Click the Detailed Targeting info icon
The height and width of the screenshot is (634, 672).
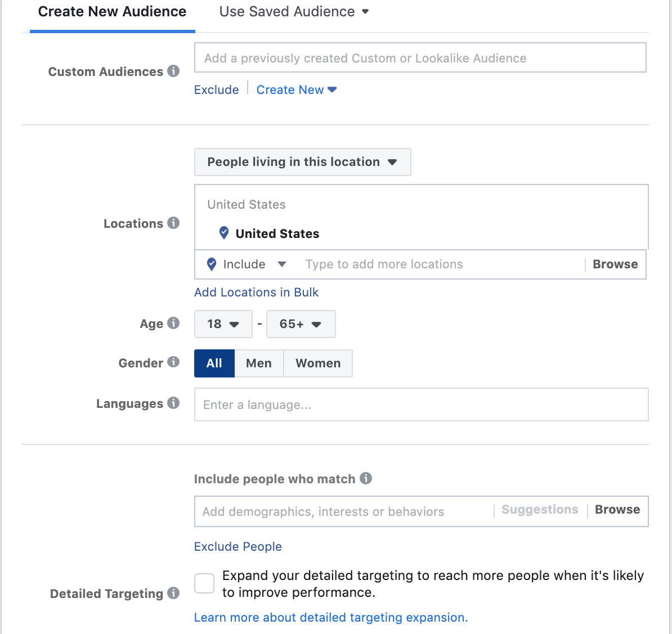click(x=174, y=593)
